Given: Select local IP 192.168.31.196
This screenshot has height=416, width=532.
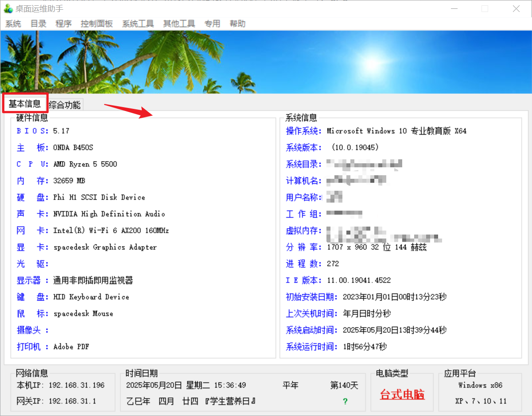Looking at the screenshot, I should [77, 385].
